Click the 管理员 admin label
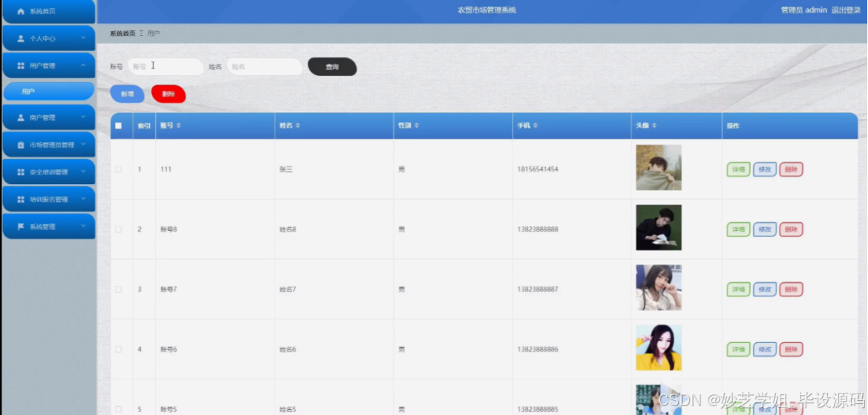 click(803, 10)
